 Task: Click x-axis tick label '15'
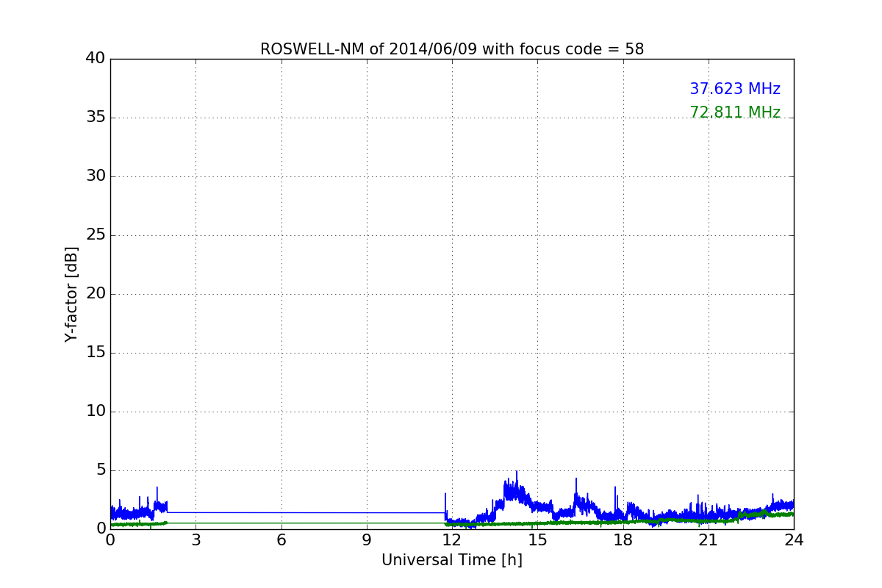(x=537, y=540)
